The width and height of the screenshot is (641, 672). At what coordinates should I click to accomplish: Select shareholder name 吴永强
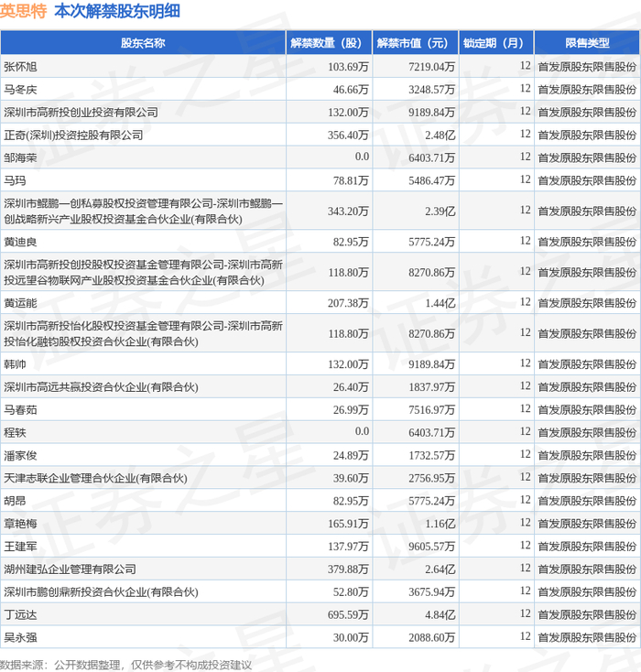coord(20,637)
